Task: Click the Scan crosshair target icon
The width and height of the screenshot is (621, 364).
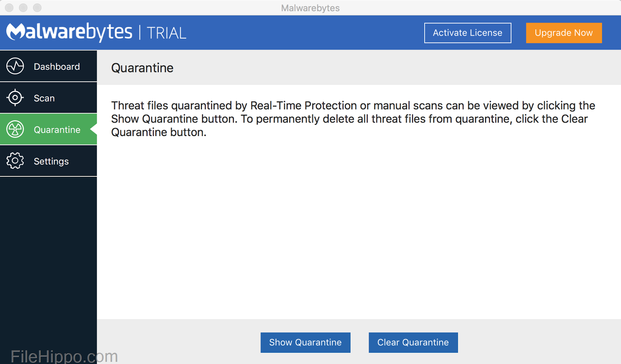Action: tap(15, 98)
